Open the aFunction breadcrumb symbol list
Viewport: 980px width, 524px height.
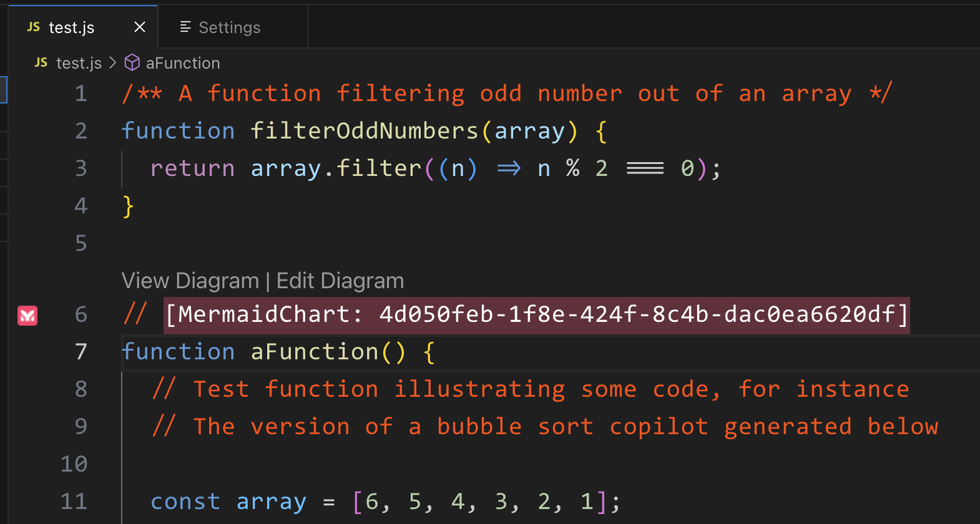coord(182,63)
